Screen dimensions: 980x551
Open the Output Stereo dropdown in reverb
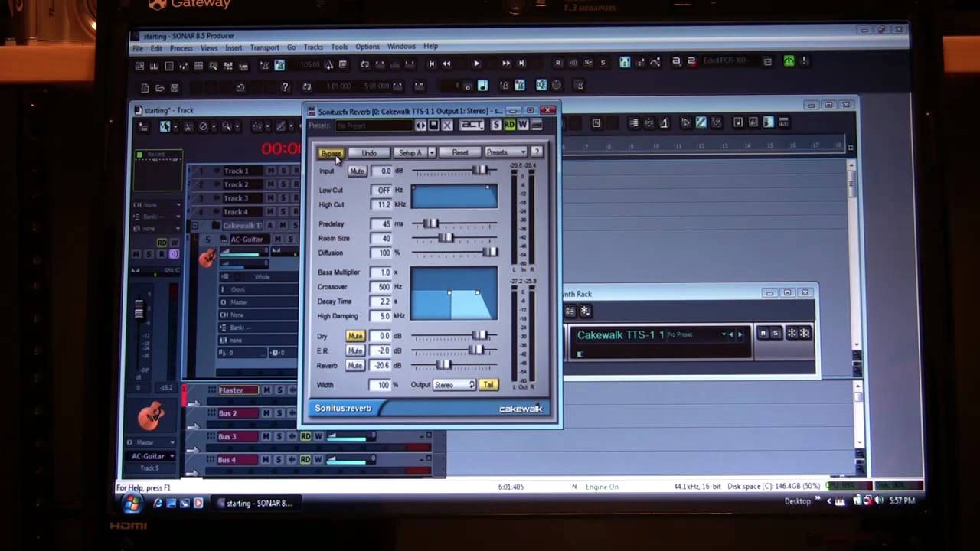pos(455,384)
